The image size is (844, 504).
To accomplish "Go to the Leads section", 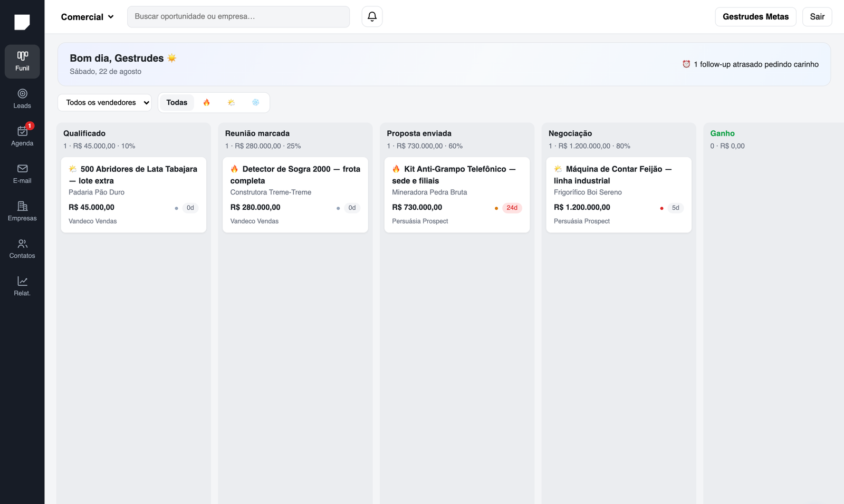I will click(x=22, y=99).
